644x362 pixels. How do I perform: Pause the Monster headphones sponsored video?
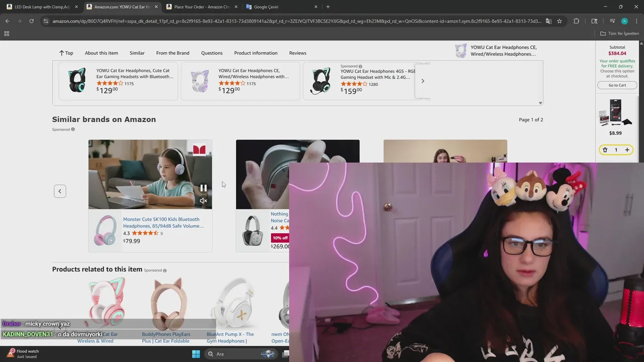[x=203, y=188]
